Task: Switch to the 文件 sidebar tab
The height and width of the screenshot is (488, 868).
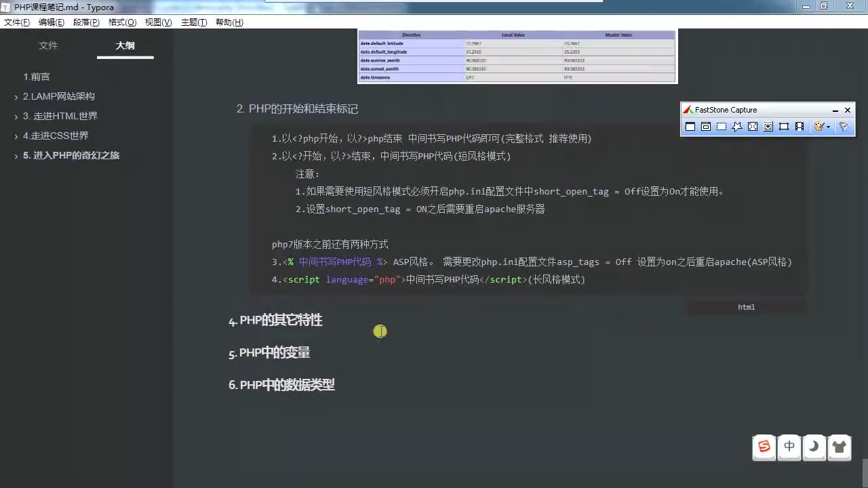Action: (48, 45)
